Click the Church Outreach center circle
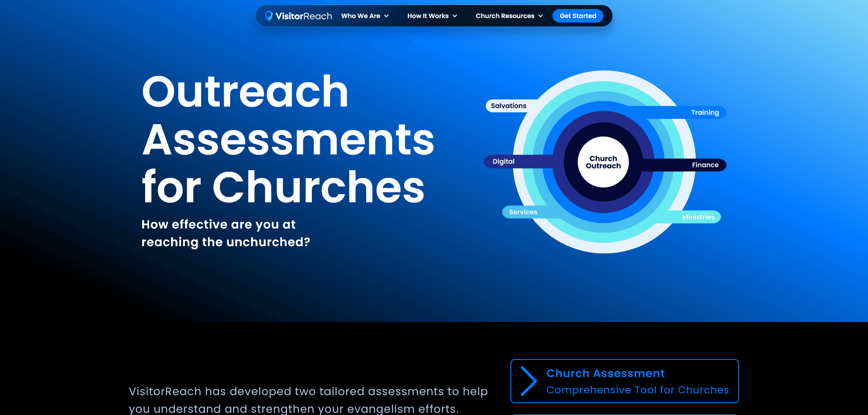Image resolution: width=868 pixels, height=415 pixels. tap(603, 162)
